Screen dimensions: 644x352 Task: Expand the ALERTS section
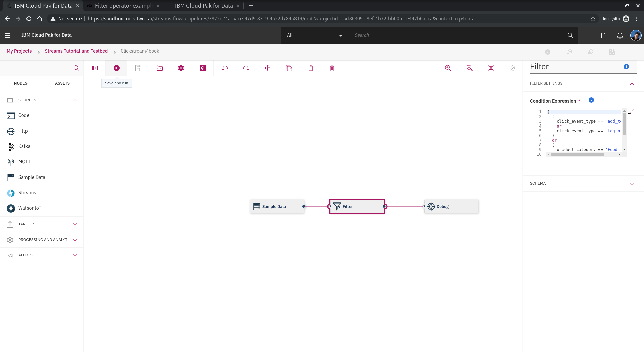tap(42, 255)
